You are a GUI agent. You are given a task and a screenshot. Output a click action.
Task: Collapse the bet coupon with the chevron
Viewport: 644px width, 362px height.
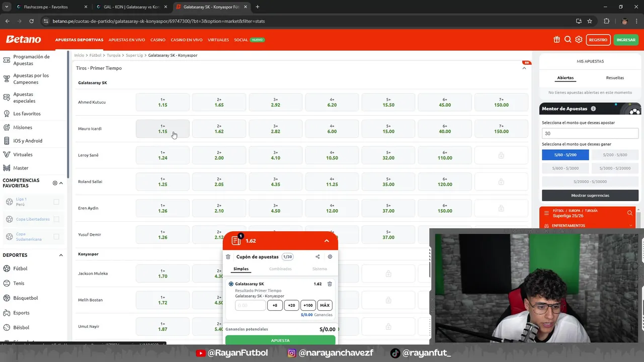[327, 241]
